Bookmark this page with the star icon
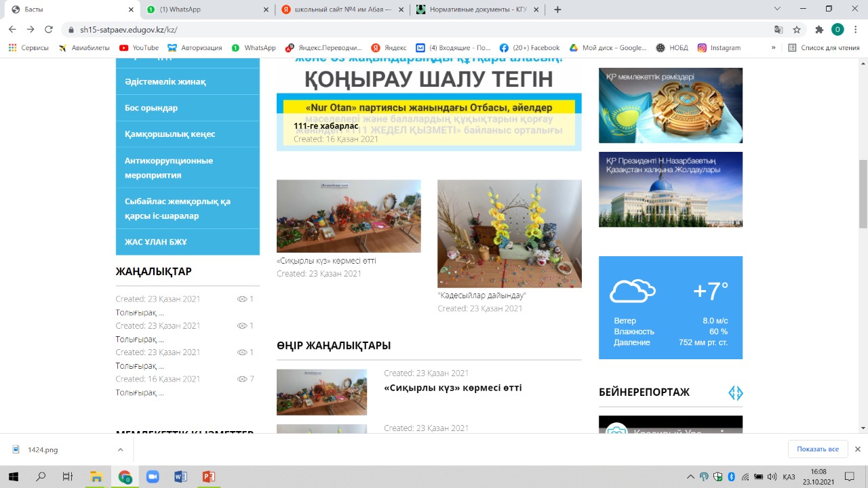Image resolution: width=868 pixels, height=488 pixels. click(x=797, y=30)
